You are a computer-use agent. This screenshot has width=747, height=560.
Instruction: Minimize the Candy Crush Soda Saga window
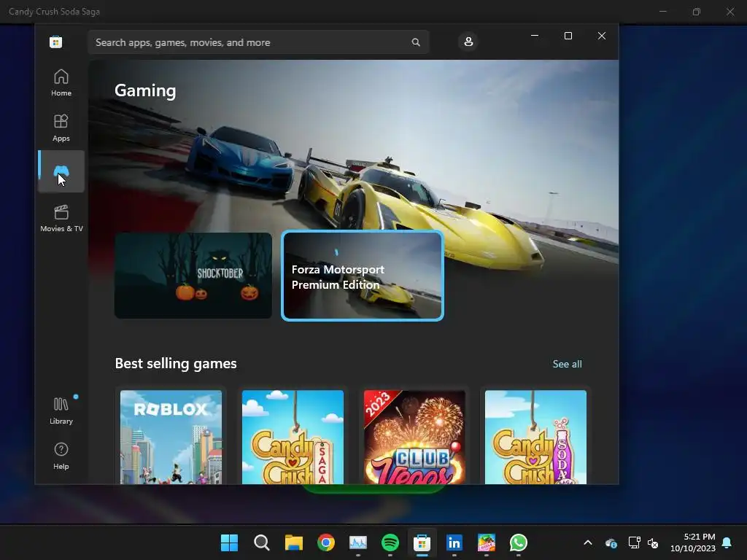point(662,12)
